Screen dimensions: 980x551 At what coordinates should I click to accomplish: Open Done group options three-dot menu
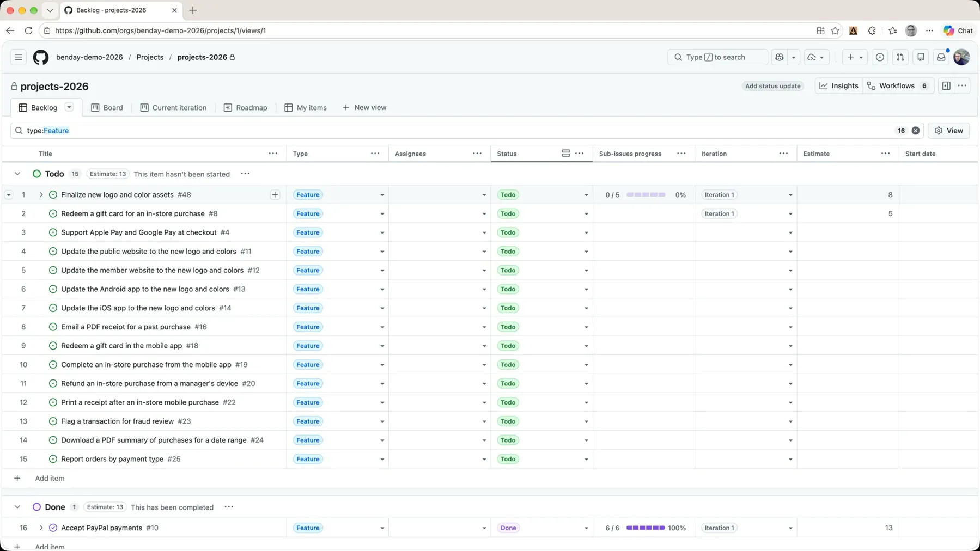229,507
